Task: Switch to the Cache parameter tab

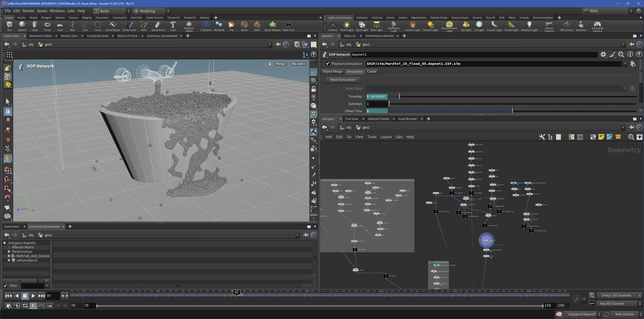Action: (x=371, y=71)
